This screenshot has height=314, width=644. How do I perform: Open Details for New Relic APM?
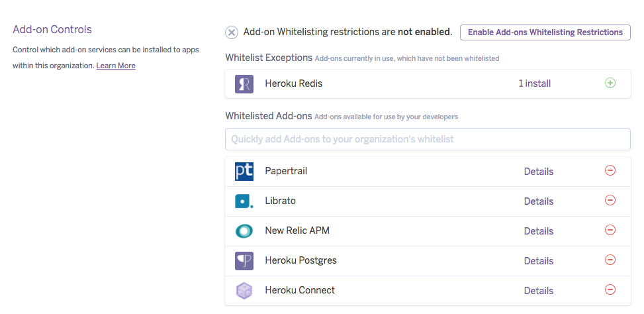(x=539, y=231)
